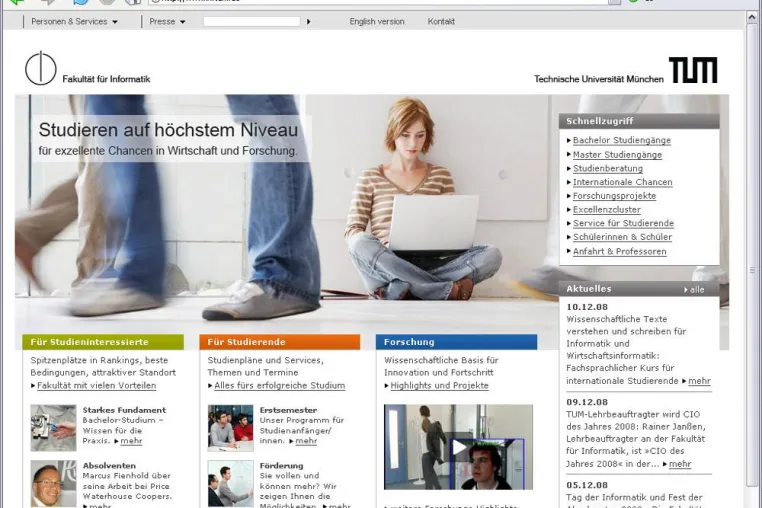Viewport: 762px width, 508px height.
Task: Click mehr link of the 10.12.08 news item
Action: pyautogui.click(x=699, y=381)
